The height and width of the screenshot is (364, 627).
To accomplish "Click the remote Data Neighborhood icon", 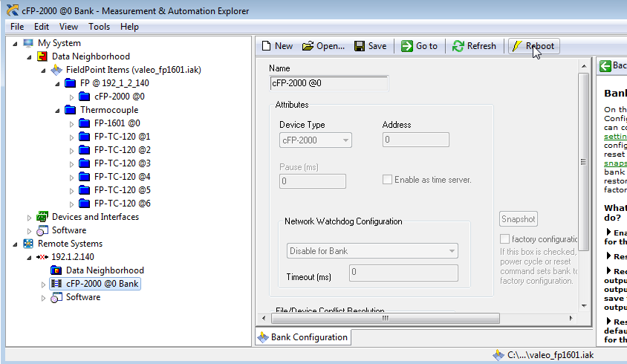I will click(56, 270).
